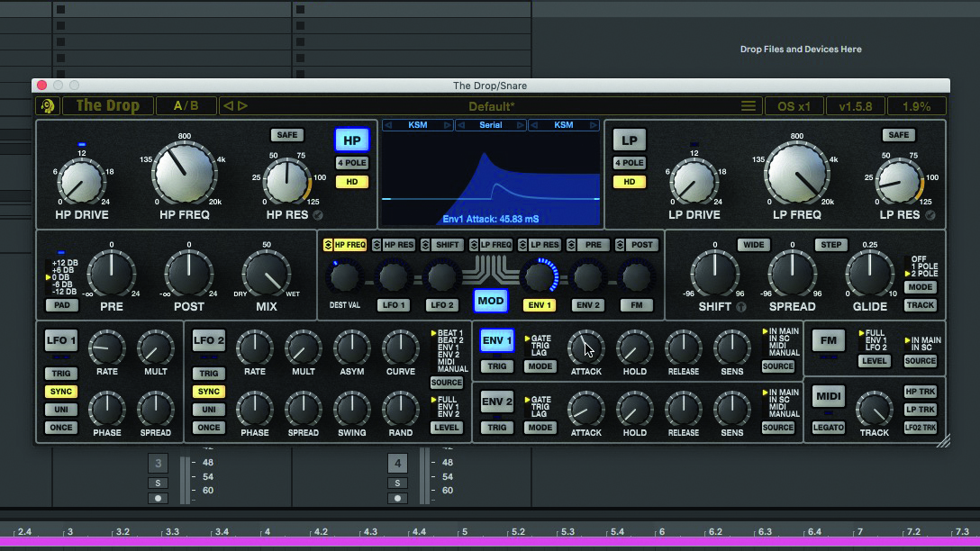Viewport: 980px width, 551px height.
Task: Click the WIDE button
Action: click(753, 245)
